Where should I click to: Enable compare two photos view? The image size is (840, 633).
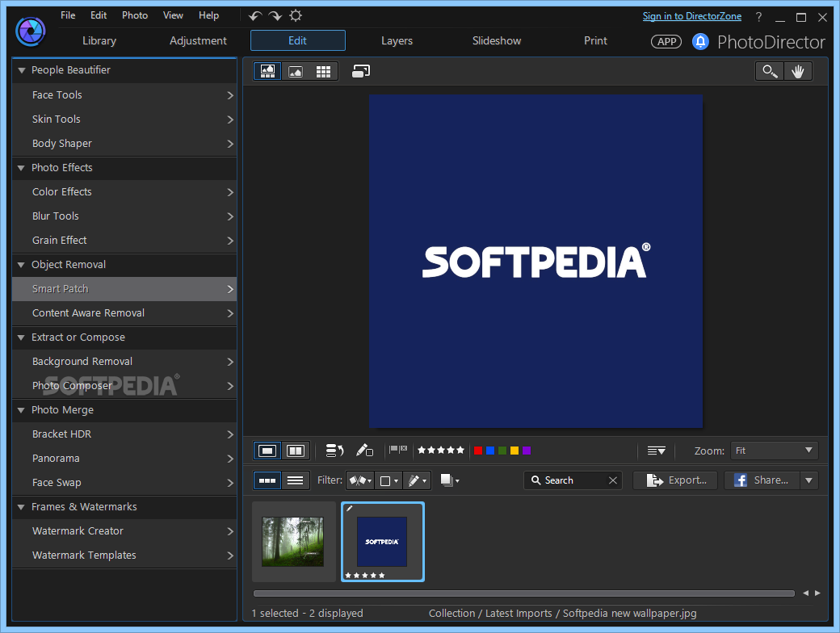pyautogui.click(x=296, y=451)
